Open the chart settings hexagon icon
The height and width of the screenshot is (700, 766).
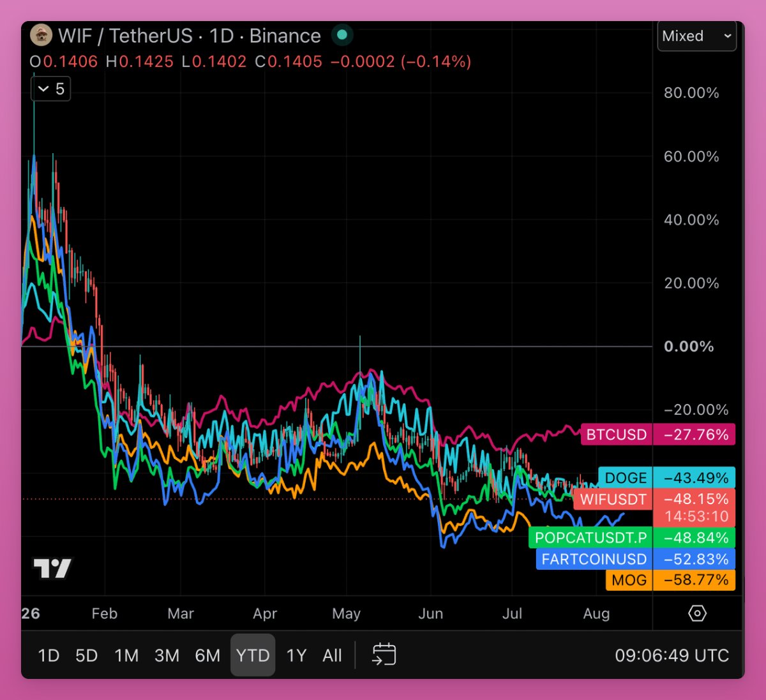point(698,613)
